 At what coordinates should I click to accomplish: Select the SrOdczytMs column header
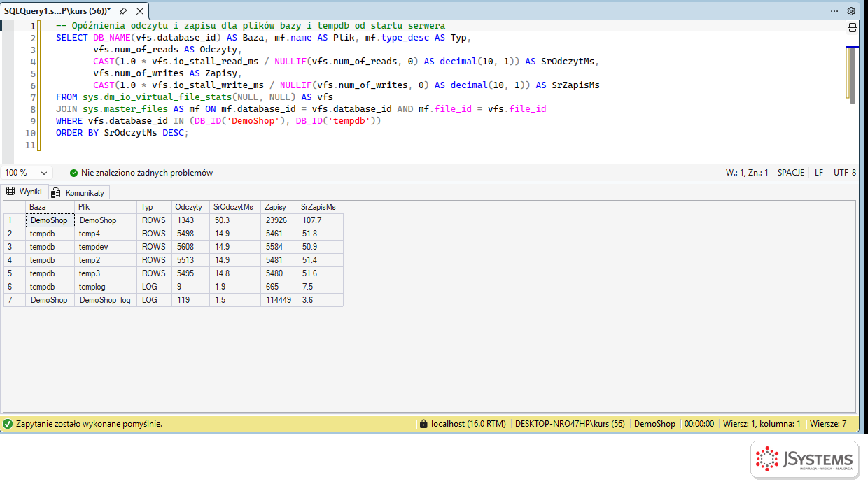235,207
